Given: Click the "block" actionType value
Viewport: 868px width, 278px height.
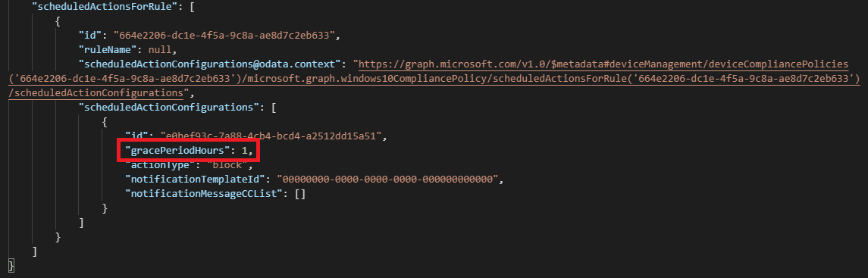Looking at the screenshot, I should point(229,164).
